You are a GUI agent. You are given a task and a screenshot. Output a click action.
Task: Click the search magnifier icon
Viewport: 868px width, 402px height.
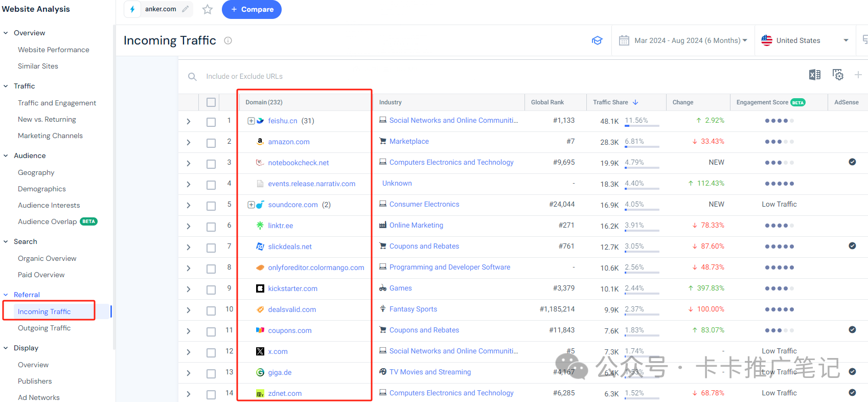point(192,77)
